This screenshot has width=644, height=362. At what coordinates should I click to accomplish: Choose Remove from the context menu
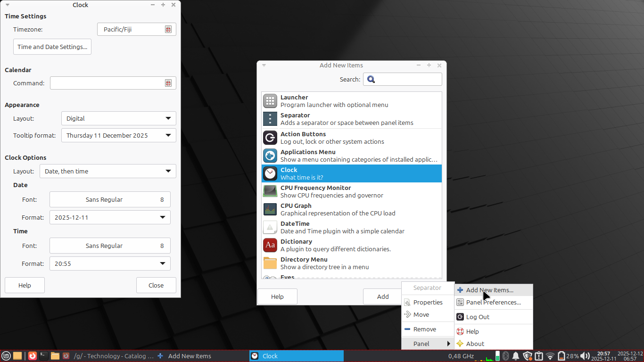428,329
